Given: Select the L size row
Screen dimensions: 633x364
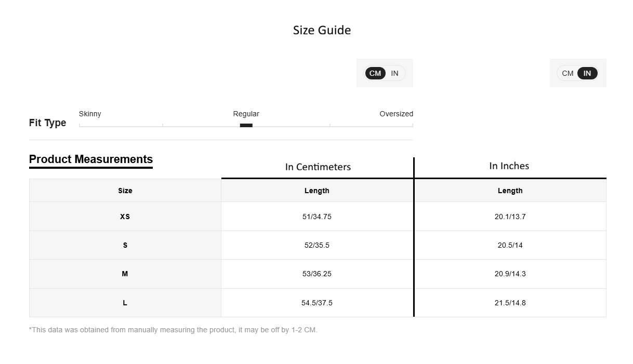Looking at the screenshot, I should [x=318, y=303].
